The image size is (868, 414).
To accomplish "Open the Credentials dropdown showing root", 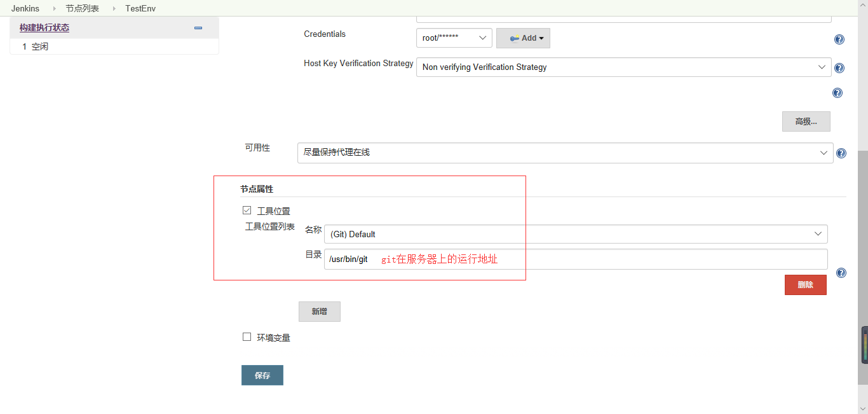I will (454, 38).
